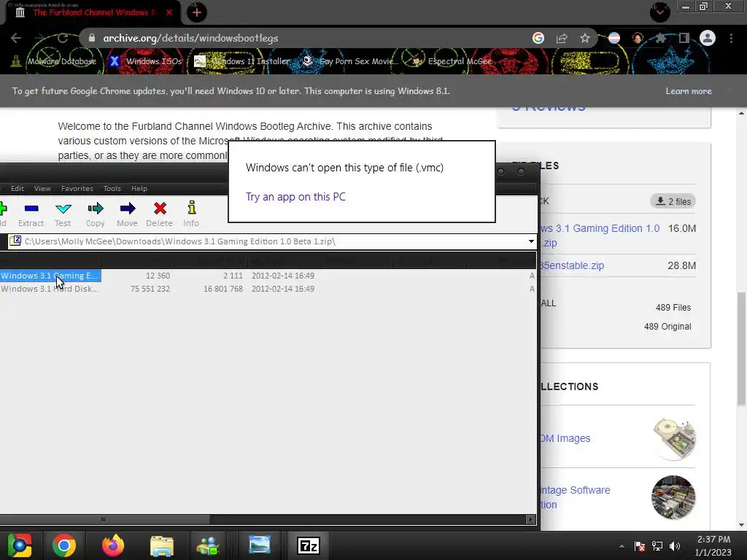Click Try an app on this PC
747x560 pixels.
(x=296, y=197)
